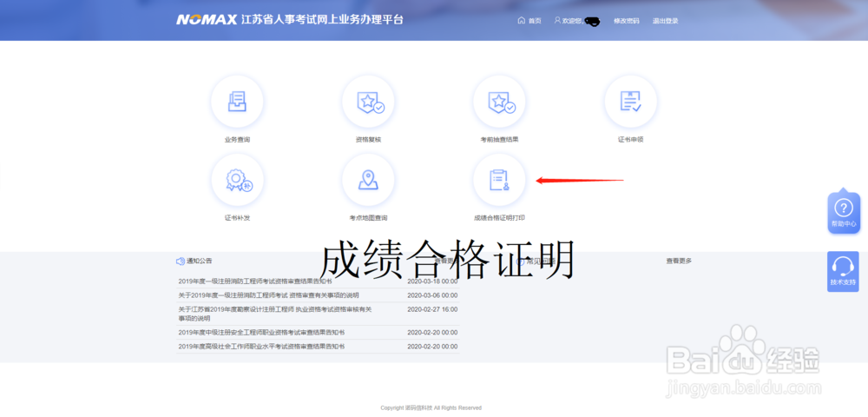The width and height of the screenshot is (868, 417).
Task: Click the NOMAX logo in header
Action: click(207, 20)
